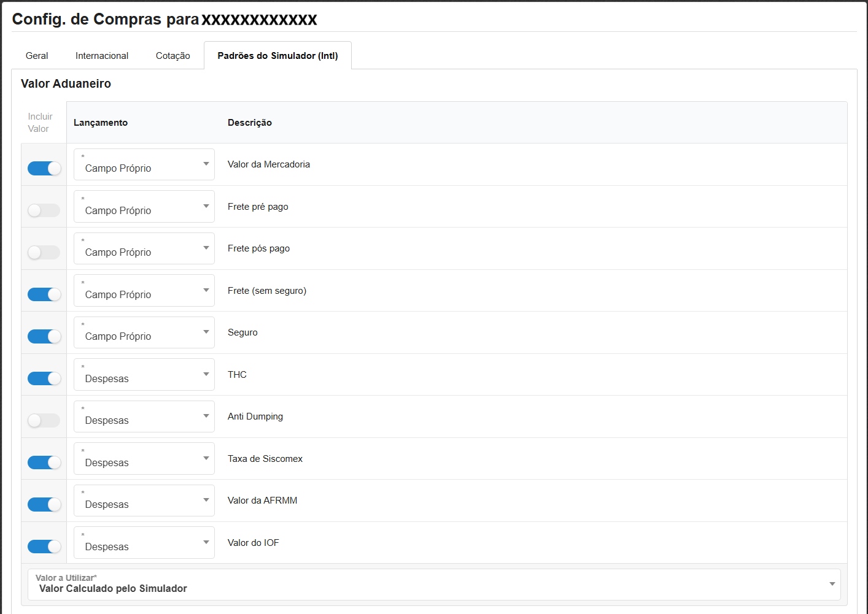Expand Lançamento dropdown for Frete pré pago
The height and width of the screenshot is (614, 868).
[x=144, y=207]
